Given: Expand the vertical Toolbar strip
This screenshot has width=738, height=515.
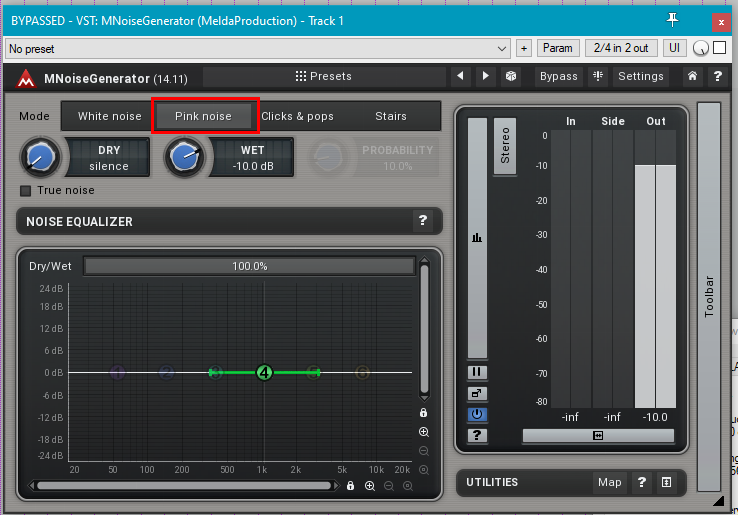Looking at the screenshot, I should (x=709, y=297).
